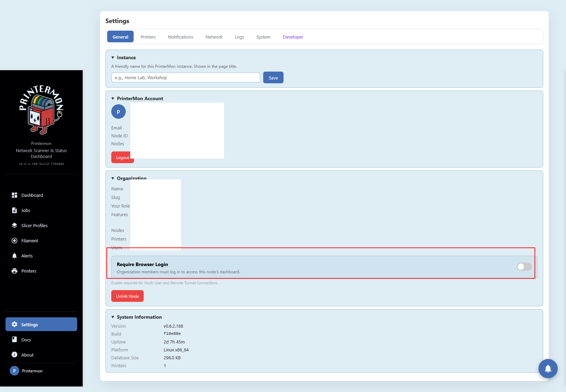Switch to the Notifications tab
The image size is (566, 392).
click(181, 37)
